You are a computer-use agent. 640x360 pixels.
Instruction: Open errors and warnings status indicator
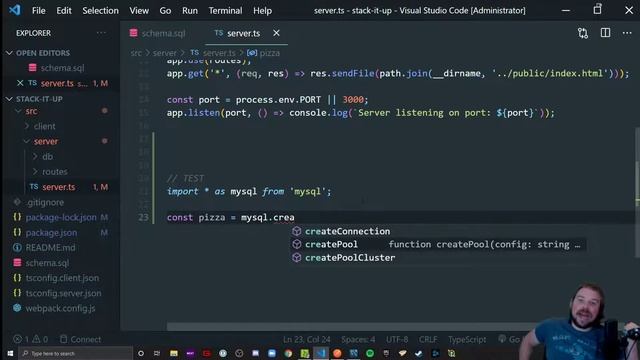point(31,339)
